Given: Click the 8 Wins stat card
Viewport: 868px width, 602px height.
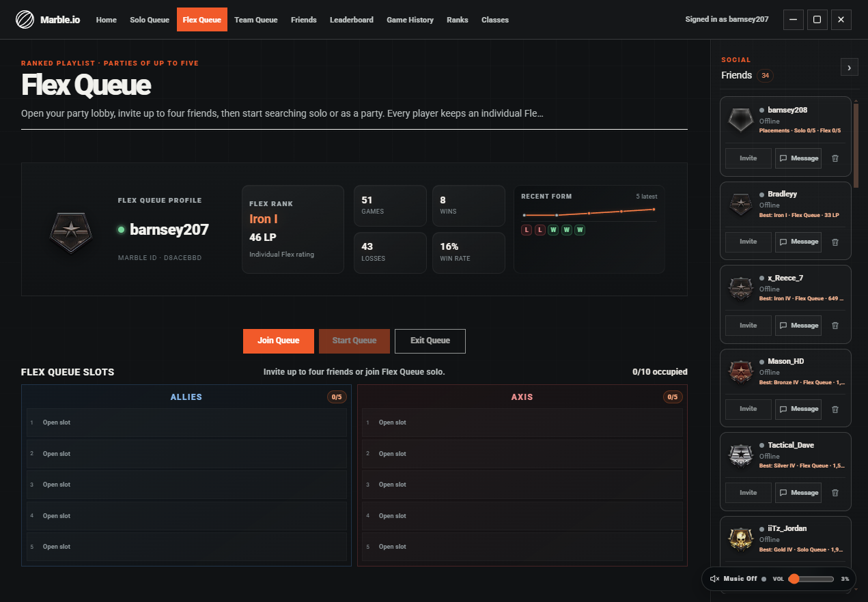Looking at the screenshot, I should (x=468, y=206).
